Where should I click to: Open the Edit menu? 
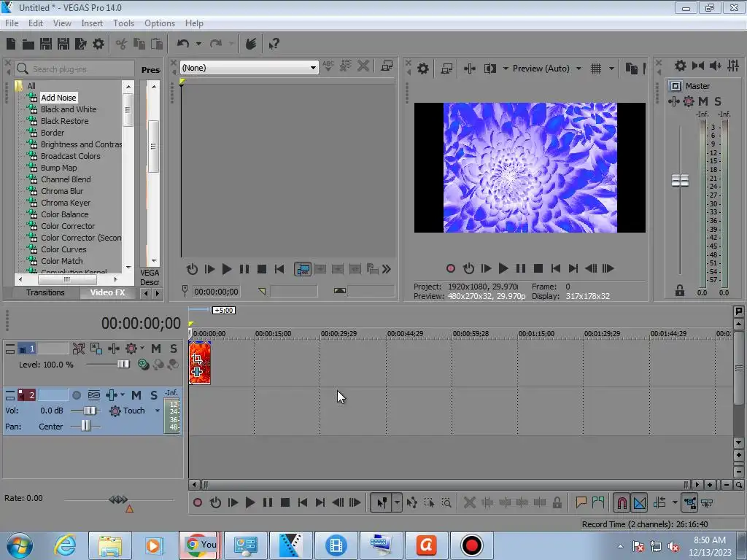[36, 23]
